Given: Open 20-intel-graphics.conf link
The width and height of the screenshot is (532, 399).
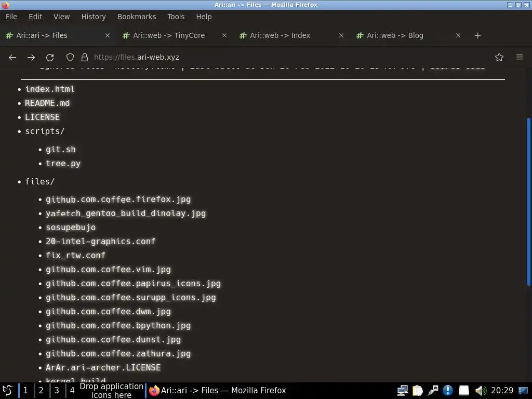Looking at the screenshot, I should pyautogui.click(x=101, y=241).
